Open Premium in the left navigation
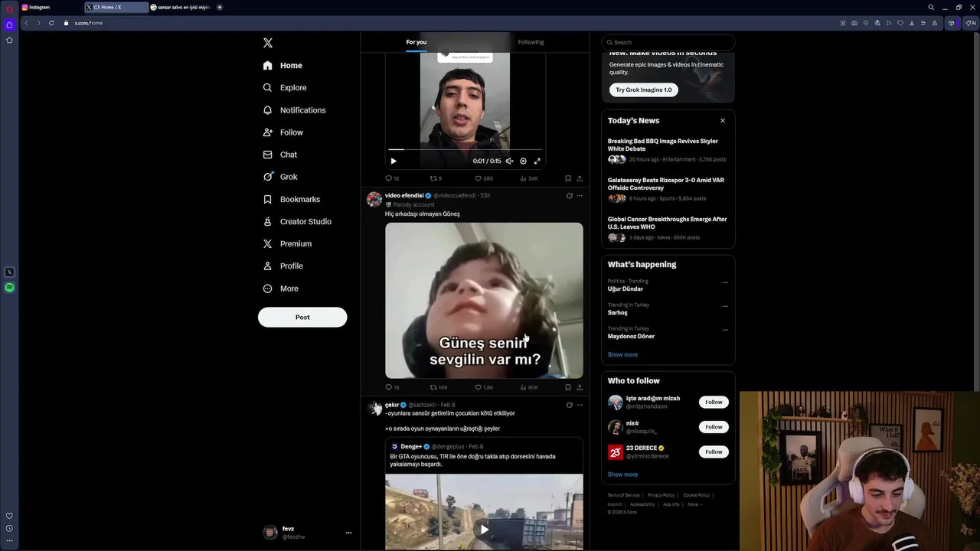The image size is (980, 551). coord(287,243)
